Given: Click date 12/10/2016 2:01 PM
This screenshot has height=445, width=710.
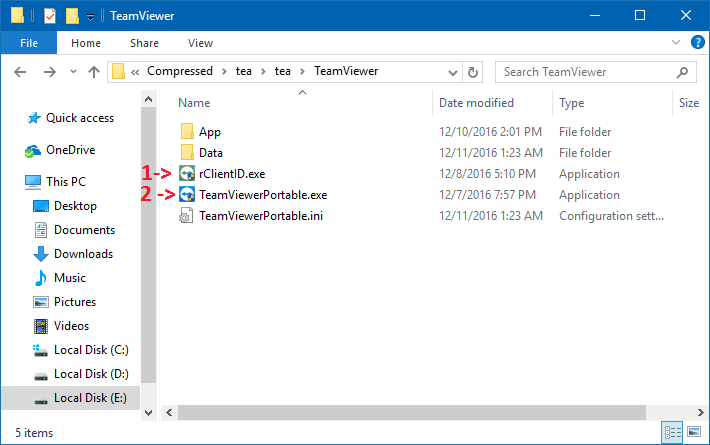Looking at the screenshot, I should click(490, 132).
